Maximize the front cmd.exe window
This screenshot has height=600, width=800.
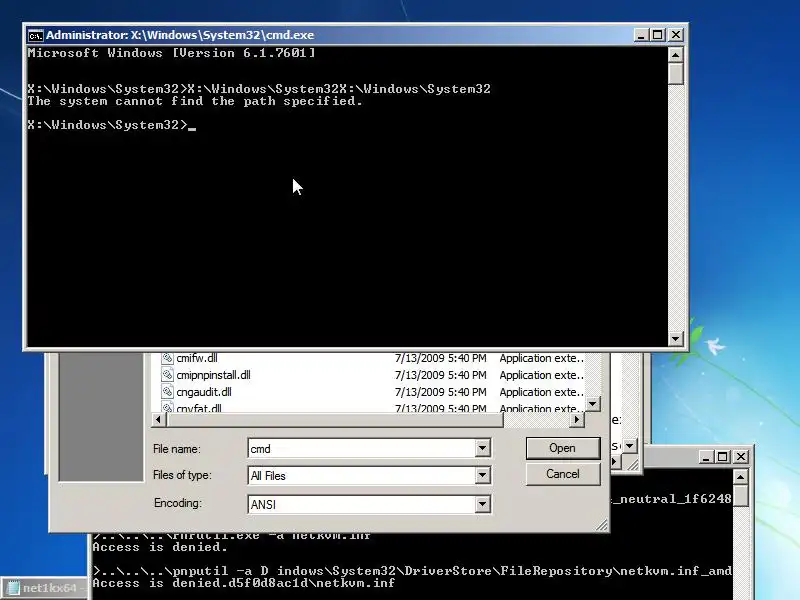click(658, 35)
